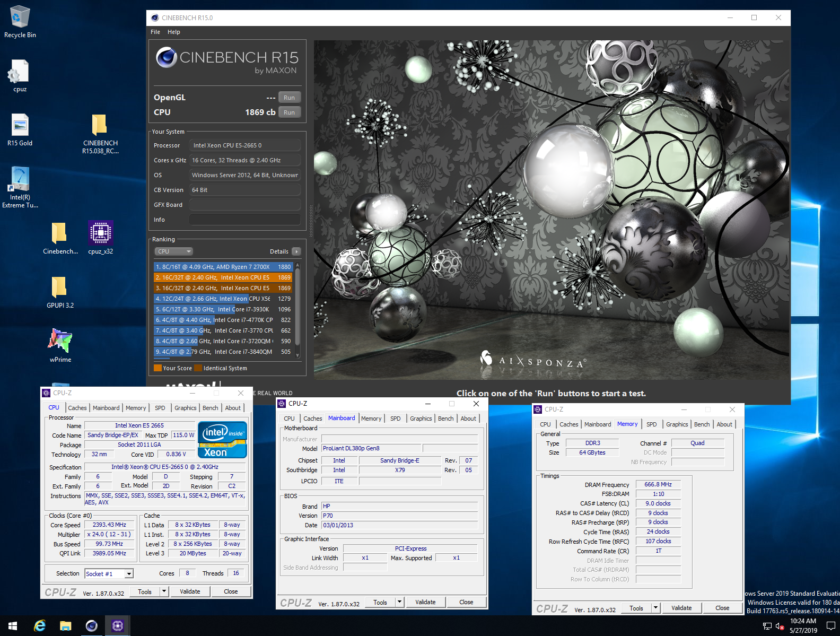840x636 pixels.
Task: Open the notification center icon
Action: [x=831, y=626]
